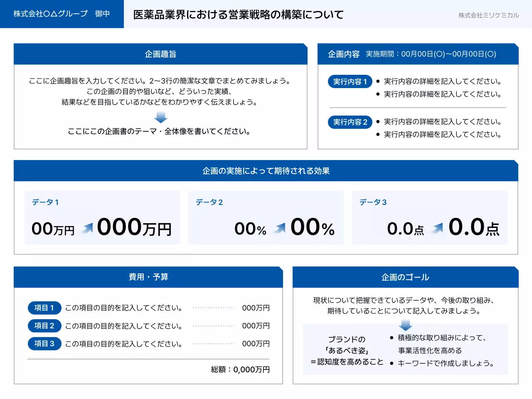Click the bullet beside 積極的な取り組みによって item
This screenshot has height=399, width=532.
click(391, 338)
